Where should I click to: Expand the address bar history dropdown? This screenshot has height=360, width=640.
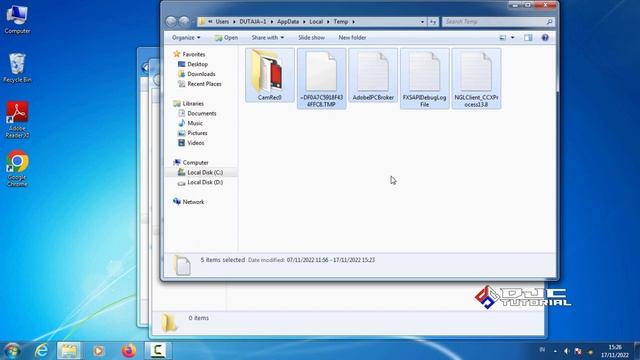(422, 22)
